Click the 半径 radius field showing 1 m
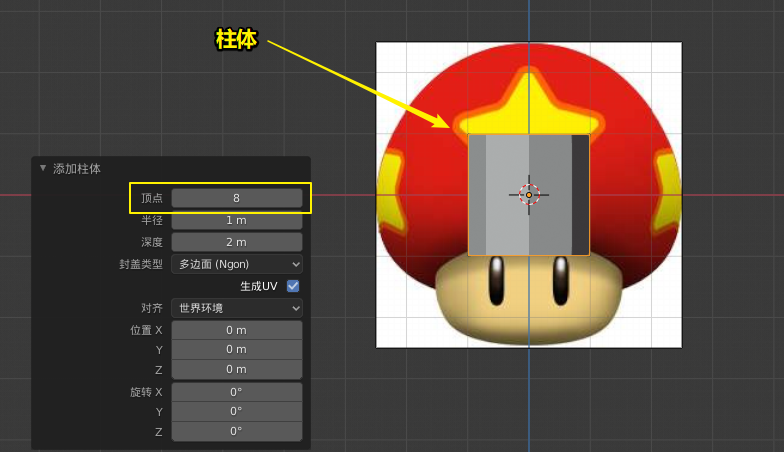784x452 pixels. pyautogui.click(x=236, y=220)
